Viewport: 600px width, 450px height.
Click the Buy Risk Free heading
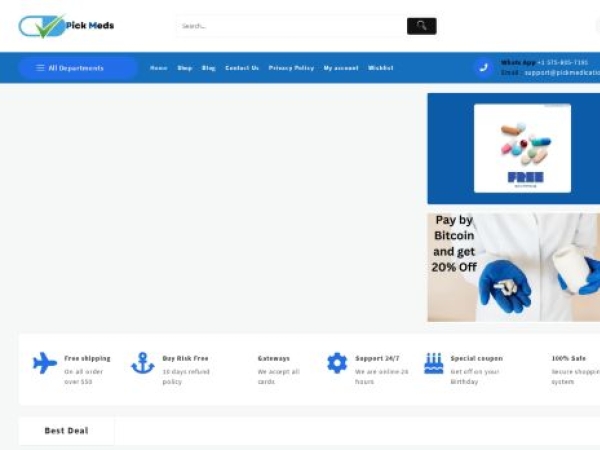[185, 359]
